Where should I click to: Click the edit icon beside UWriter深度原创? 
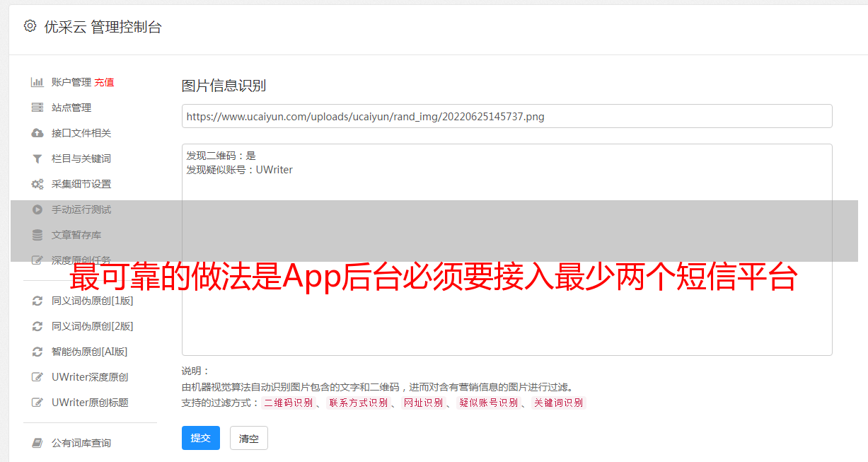[37, 377]
